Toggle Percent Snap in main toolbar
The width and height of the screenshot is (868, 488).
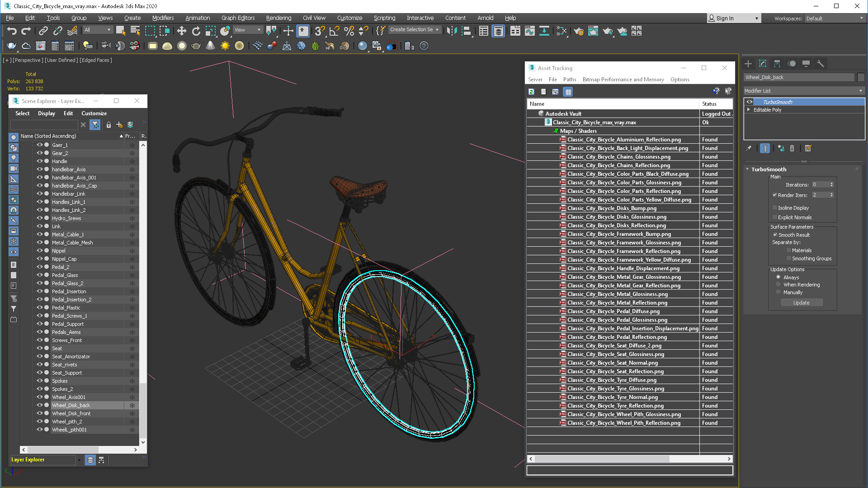pos(349,31)
